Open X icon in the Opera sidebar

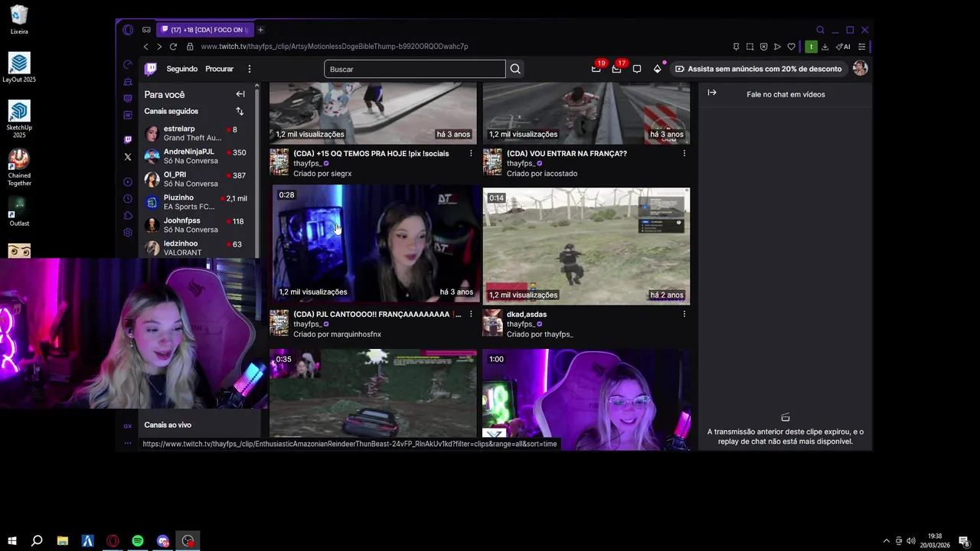click(128, 157)
